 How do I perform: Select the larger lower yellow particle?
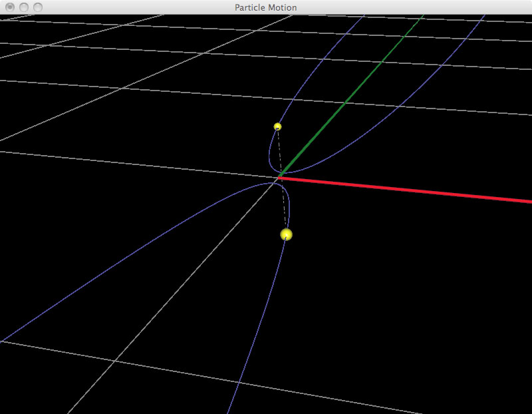(x=286, y=234)
